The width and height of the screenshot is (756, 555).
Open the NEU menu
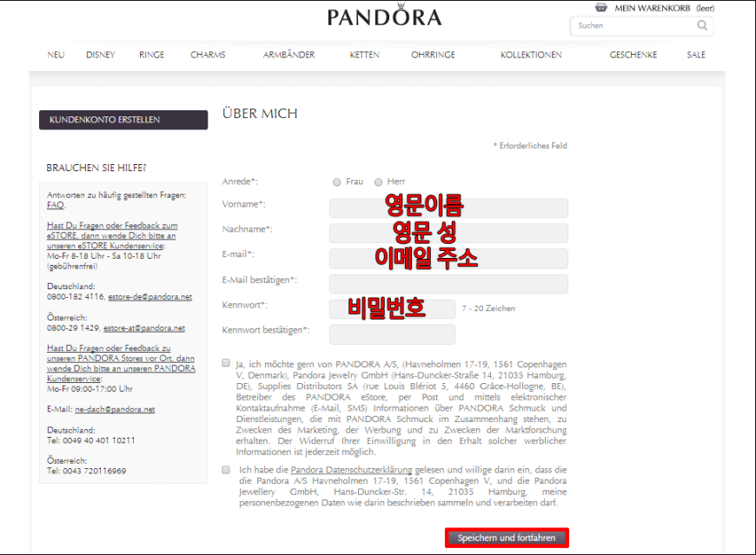[x=56, y=55]
